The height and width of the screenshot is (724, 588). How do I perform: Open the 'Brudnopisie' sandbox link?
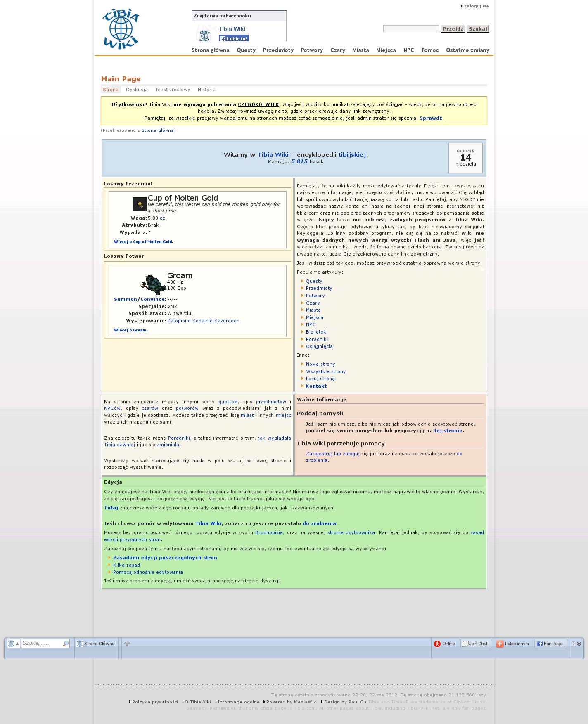269,532
